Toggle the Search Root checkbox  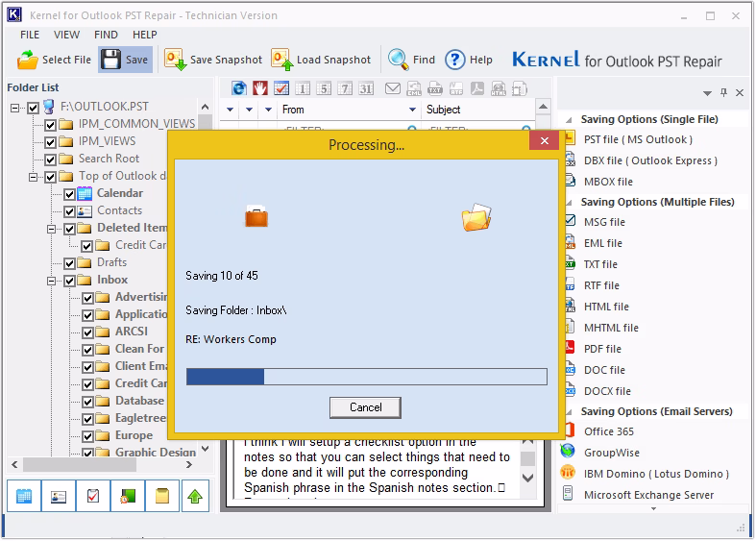pos(51,160)
